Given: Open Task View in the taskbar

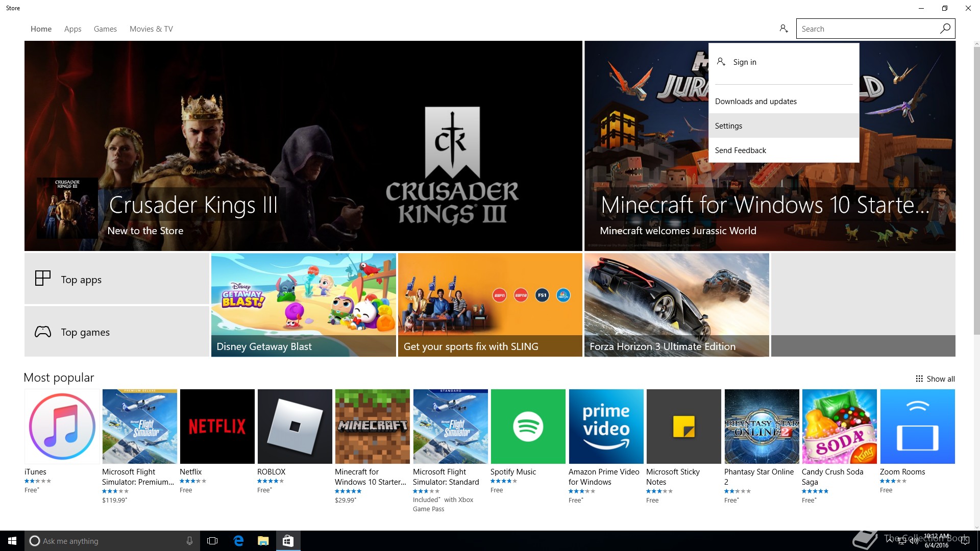Looking at the screenshot, I should (212, 541).
